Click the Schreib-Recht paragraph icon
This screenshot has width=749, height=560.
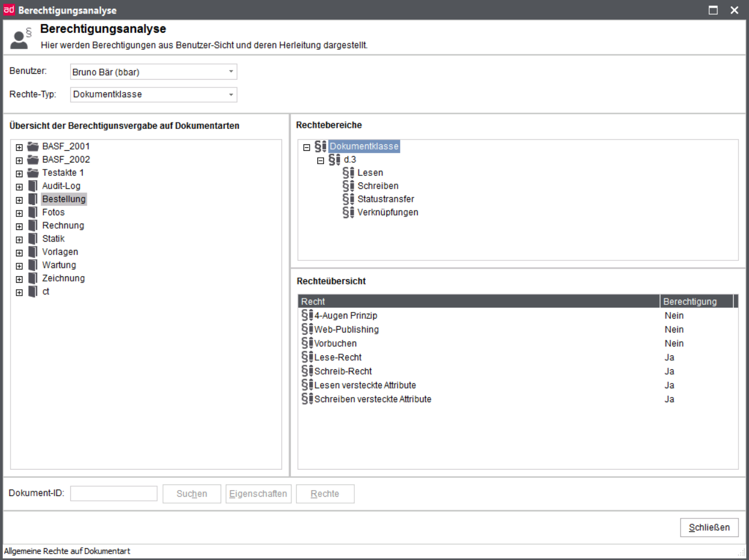click(307, 371)
